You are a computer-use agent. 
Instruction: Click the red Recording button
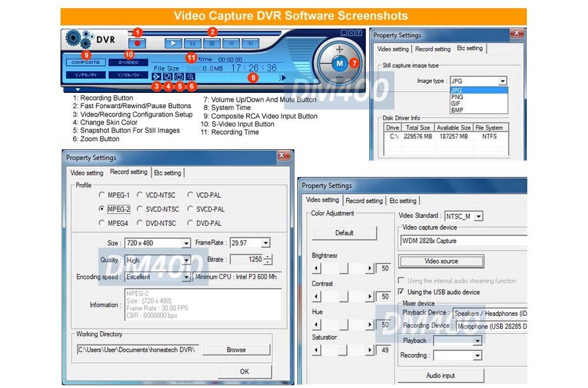point(138,42)
